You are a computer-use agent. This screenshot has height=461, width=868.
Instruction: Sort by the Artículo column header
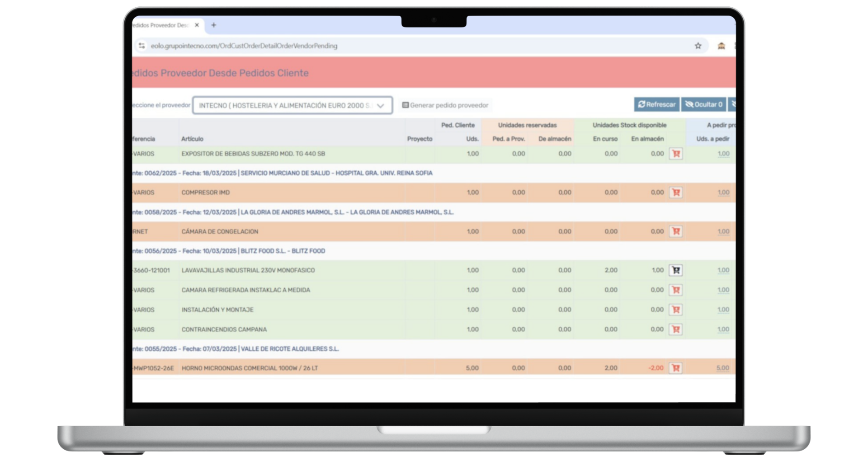[192, 139]
